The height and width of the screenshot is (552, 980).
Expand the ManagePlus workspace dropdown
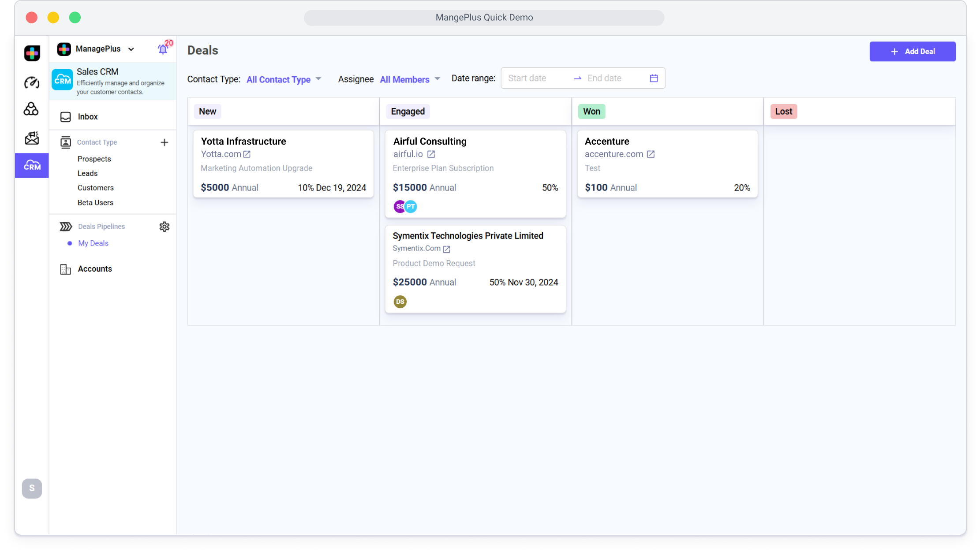point(131,49)
